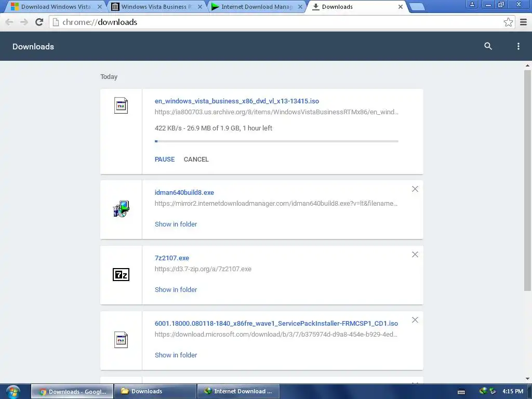Click the 4:15 PM system clock
Screen dimensions: 532x399
point(513,391)
